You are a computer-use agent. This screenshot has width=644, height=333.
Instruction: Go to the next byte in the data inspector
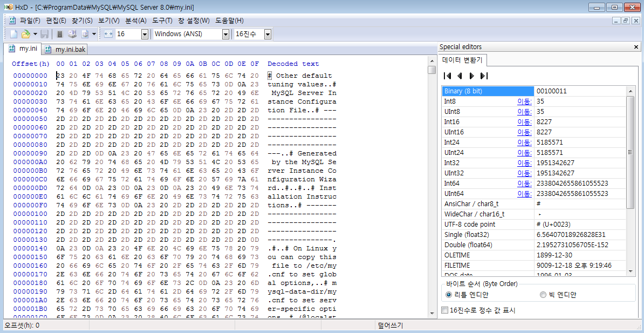click(472, 76)
